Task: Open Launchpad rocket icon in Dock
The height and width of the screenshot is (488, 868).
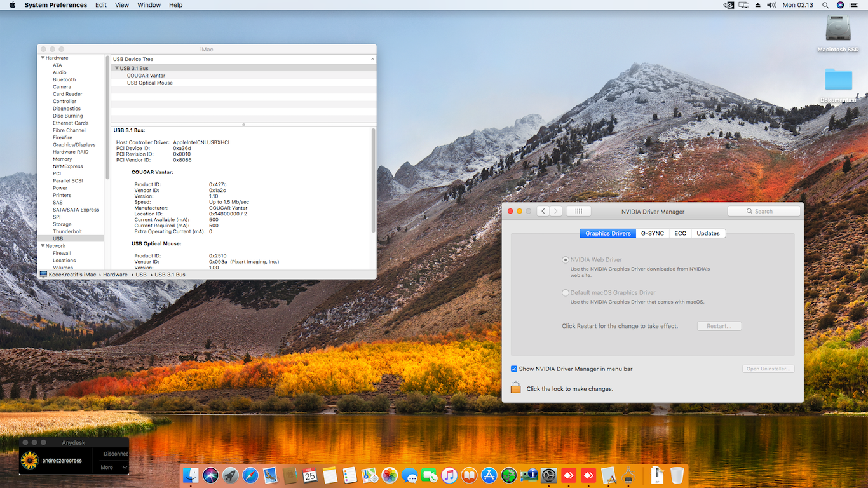Action: pos(230,475)
